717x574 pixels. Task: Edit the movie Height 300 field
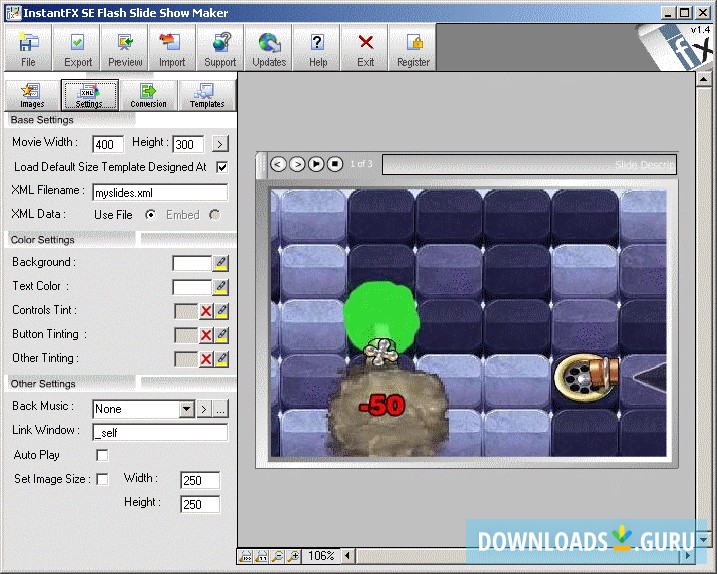(188, 145)
